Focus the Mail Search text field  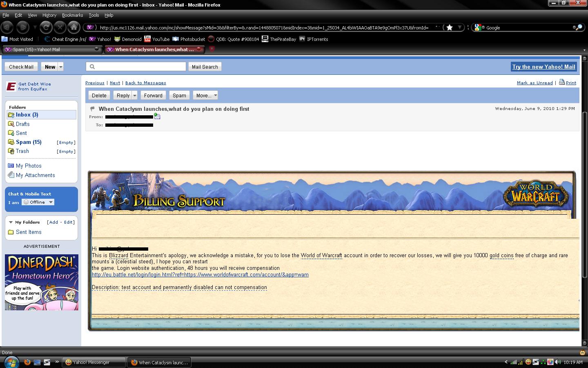pos(136,67)
